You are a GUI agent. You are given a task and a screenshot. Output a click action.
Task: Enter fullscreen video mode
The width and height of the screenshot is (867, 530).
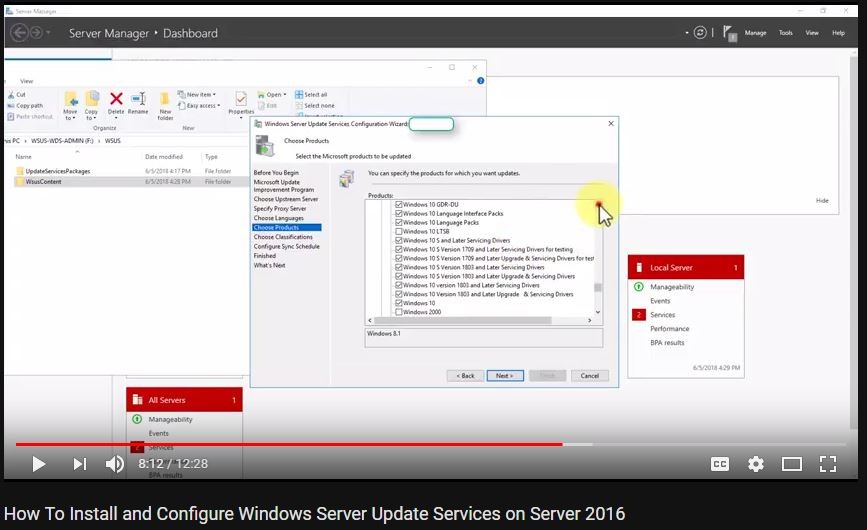pos(828,464)
